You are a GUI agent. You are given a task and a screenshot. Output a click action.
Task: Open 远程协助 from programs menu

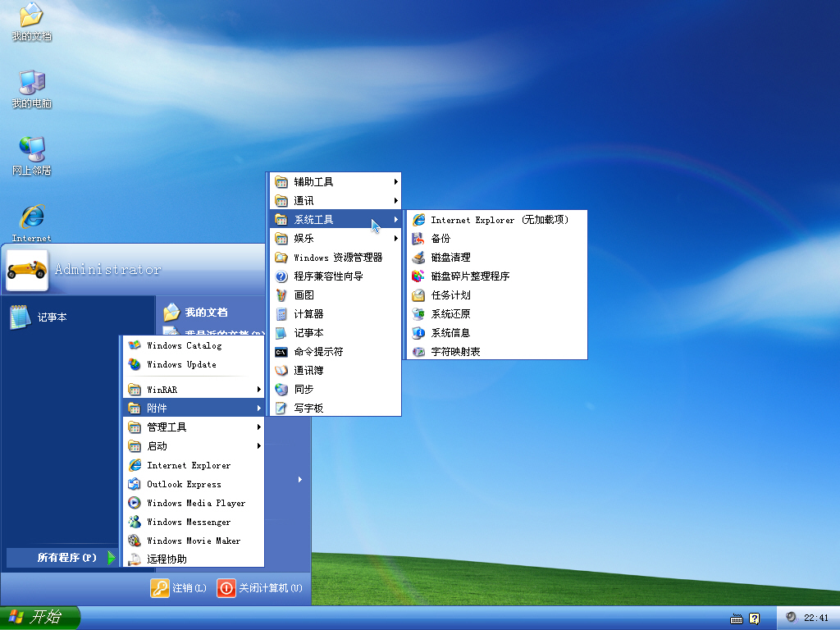point(194,559)
